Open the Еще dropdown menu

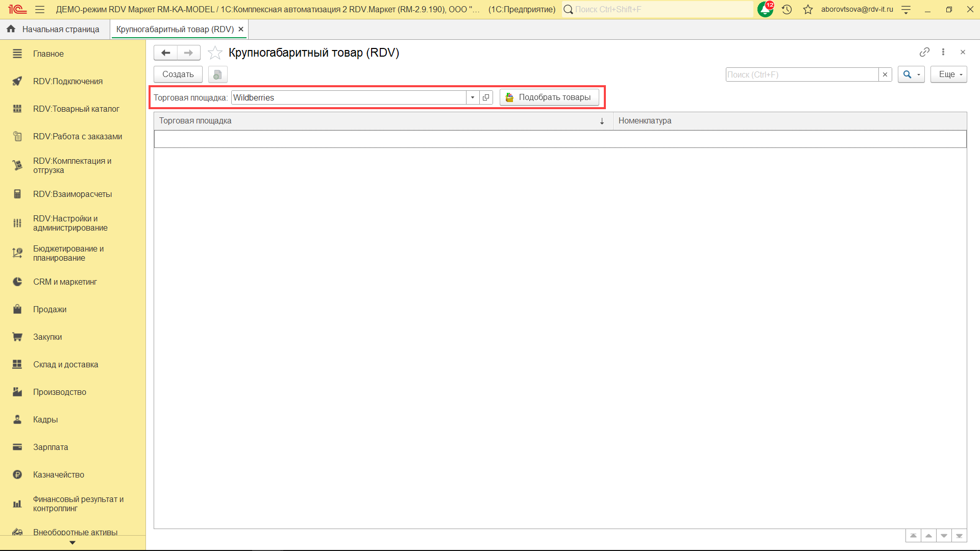948,74
